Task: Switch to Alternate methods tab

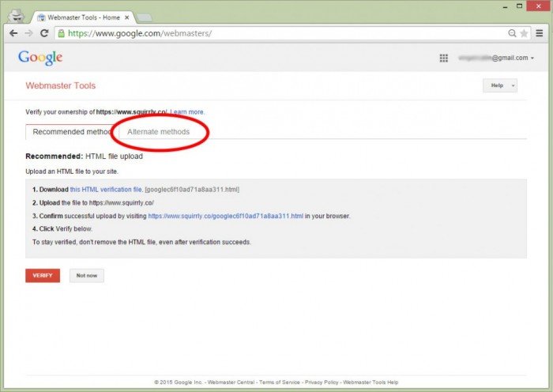Action: (158, 132)
